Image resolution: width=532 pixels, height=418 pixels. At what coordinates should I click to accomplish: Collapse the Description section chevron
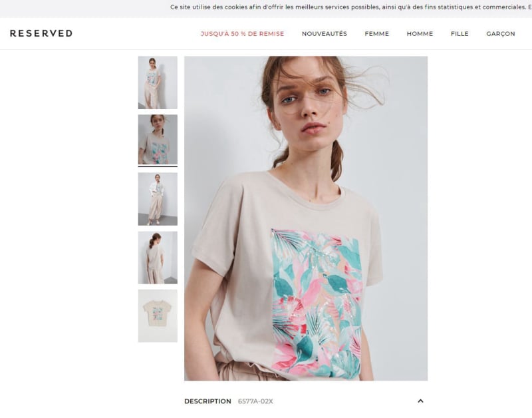(x=420, y=401)
